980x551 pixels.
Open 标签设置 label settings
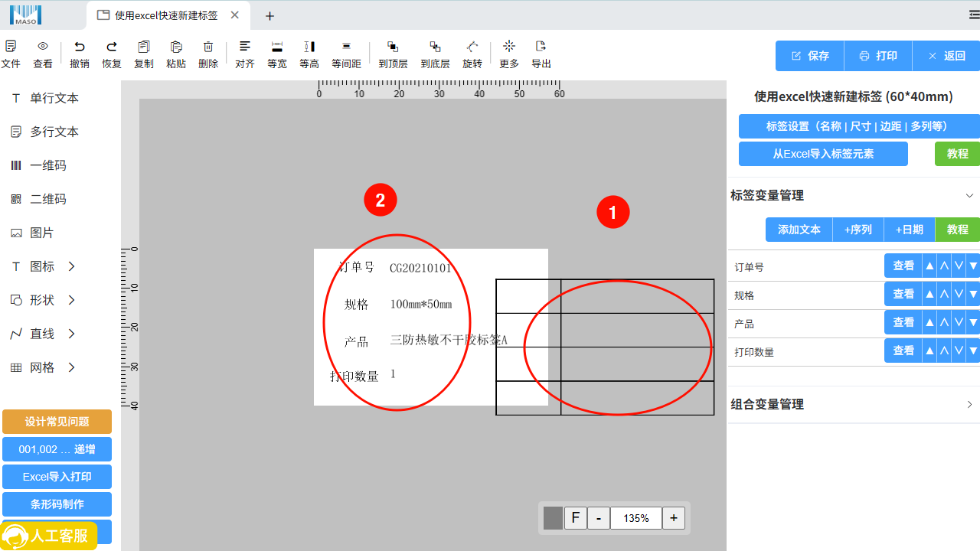[x=859, y=126]
